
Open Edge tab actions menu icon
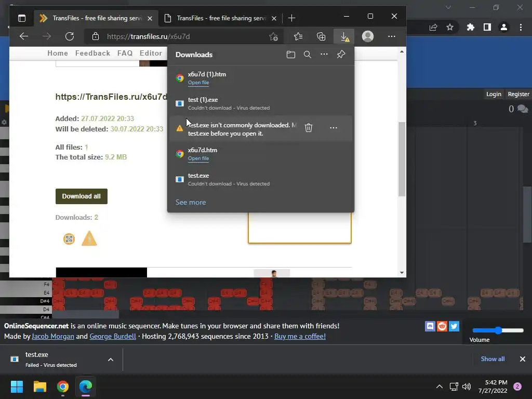tap(22, 18)
